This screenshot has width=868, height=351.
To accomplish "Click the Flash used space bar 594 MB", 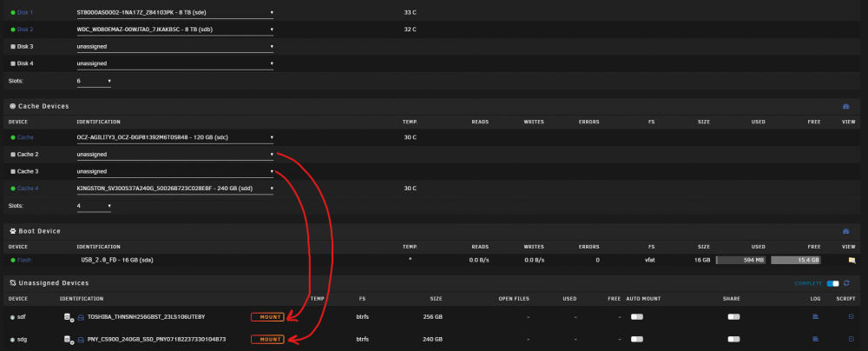I will (740, 260).
